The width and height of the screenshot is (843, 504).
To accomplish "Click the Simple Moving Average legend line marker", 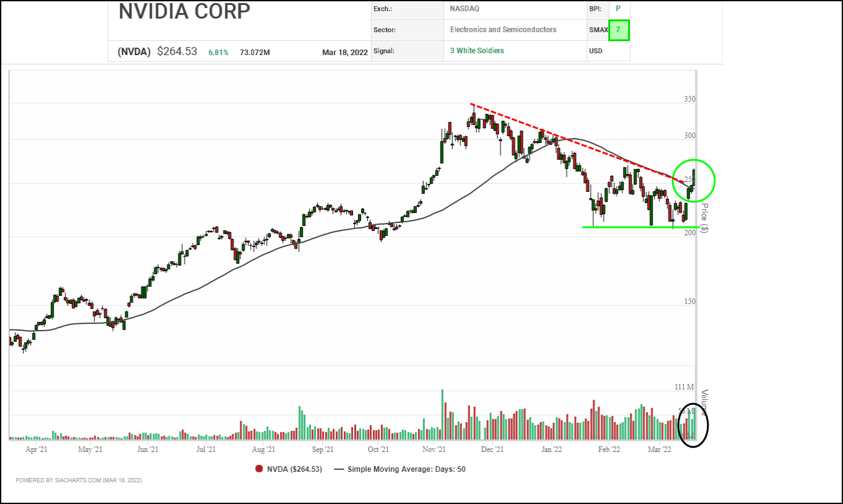I will [339, 469].
